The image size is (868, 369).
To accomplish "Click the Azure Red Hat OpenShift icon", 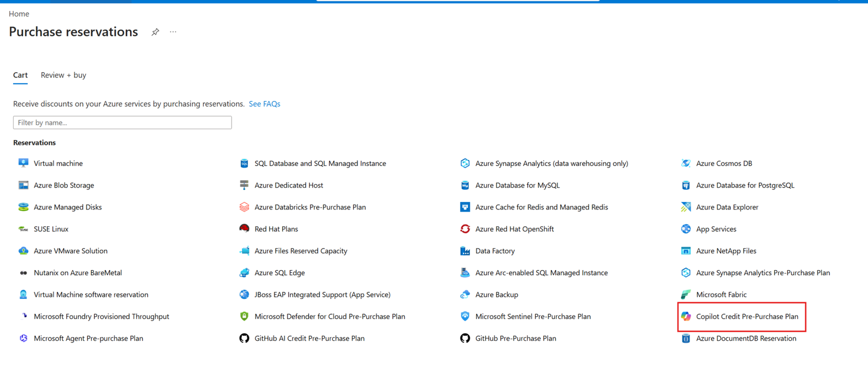I will pos(465,229).
